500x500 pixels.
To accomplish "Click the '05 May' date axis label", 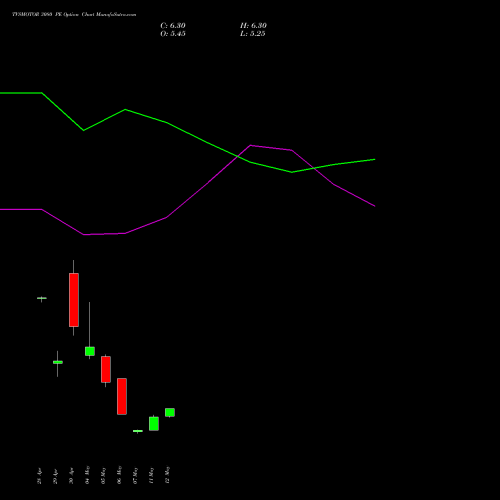I will tap(103, 475).
